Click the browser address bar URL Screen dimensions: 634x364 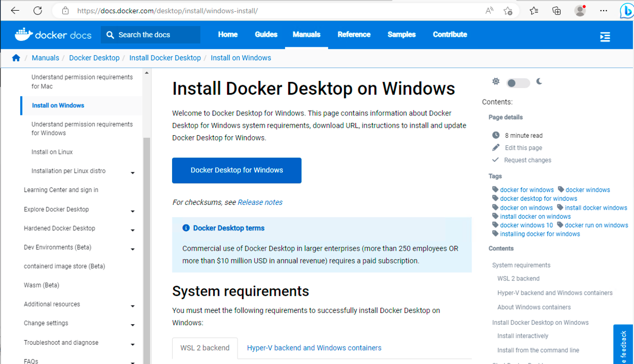[167, 11]
